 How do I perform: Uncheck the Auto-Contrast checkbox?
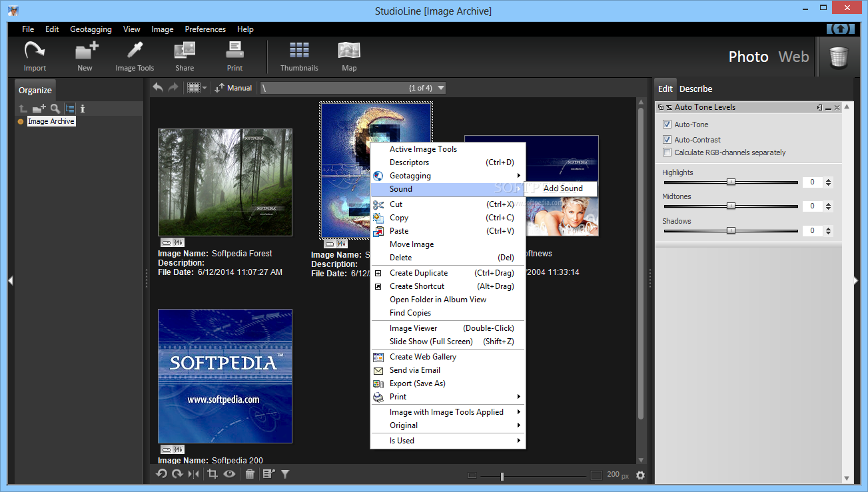[x=667, y=140]
